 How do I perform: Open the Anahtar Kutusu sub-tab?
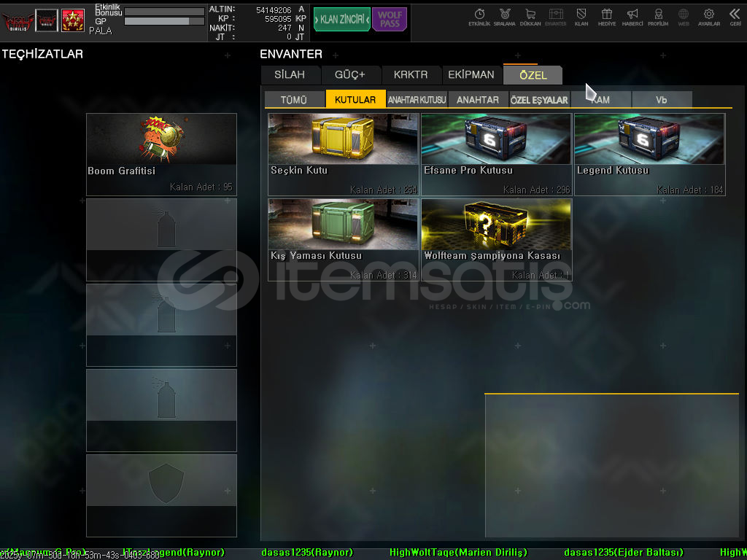pos(417,99)
